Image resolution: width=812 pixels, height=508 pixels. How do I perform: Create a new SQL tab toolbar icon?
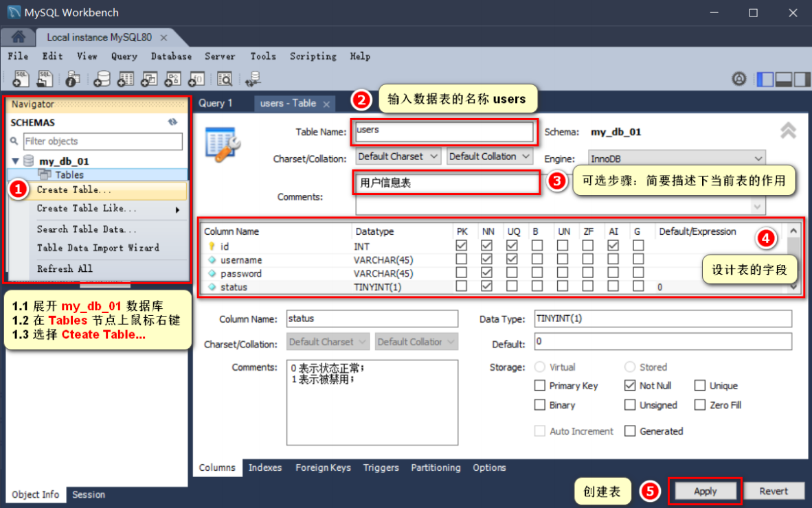[x=21, y=79]
